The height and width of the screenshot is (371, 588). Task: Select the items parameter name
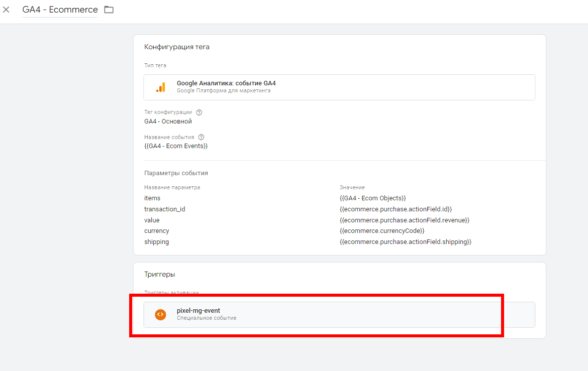click(152, 198)
